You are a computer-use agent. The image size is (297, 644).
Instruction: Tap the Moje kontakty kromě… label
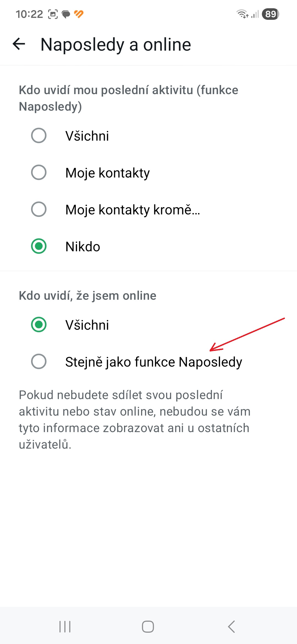pos(133,210)
